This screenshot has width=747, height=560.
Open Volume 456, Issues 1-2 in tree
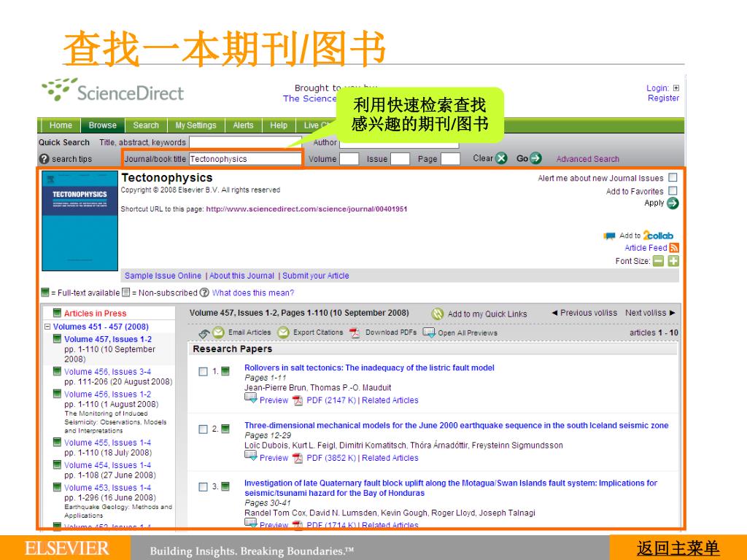pyautogui.click(x=108, y=394)
